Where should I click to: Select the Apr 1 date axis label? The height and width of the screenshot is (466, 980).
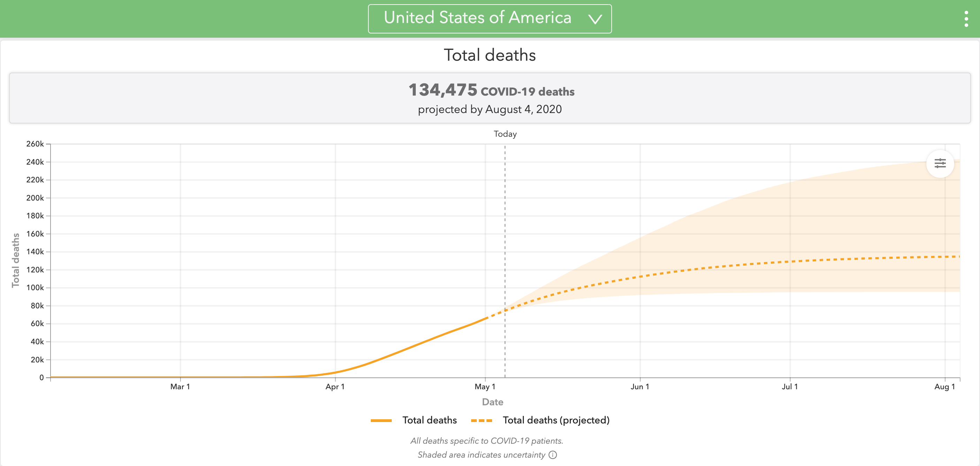[335, 386]
